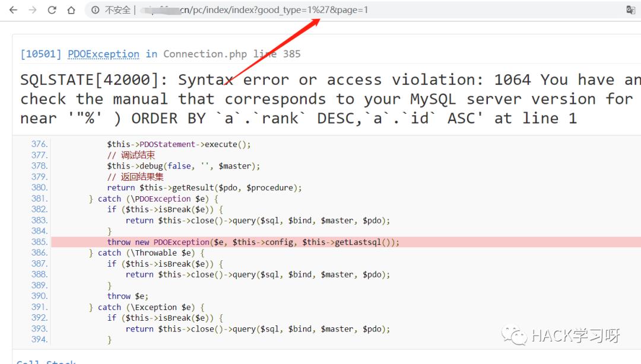Click the '// 调试结束' comment line
The image size is (641, 364).
pos(131,155)
